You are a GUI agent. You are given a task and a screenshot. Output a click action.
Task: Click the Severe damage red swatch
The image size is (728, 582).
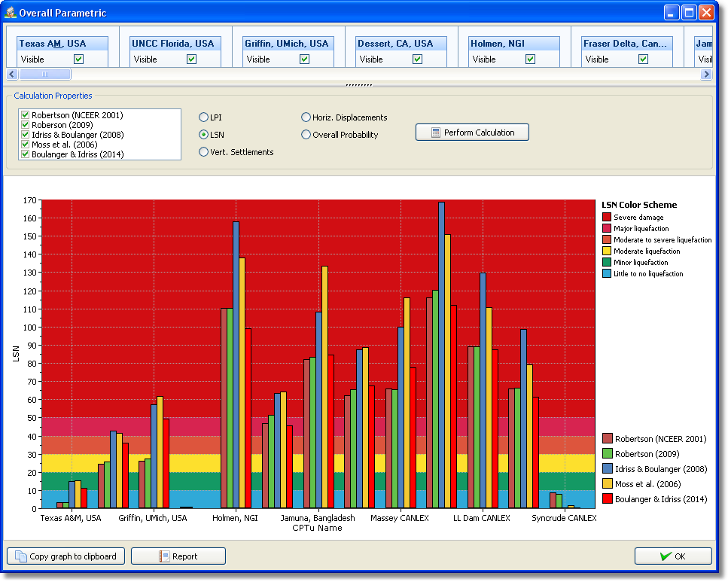point(607,218)
